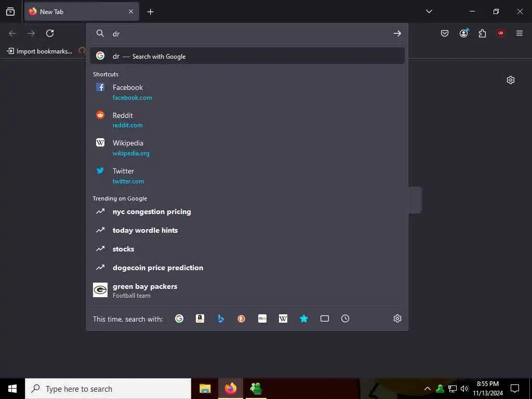The height and width of the screenshot is (399, 532).
Task: Search this time with eBay icon
Action: point(262,318)
